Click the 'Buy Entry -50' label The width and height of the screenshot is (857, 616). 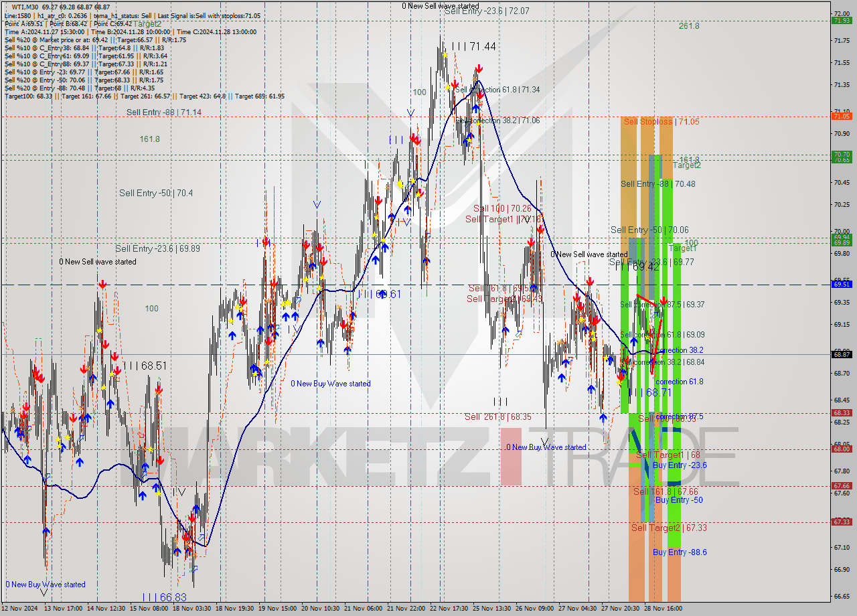click(x=679, y=500)
